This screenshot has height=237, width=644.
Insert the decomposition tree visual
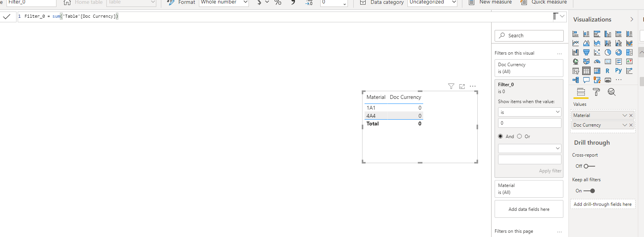coord(575,80)
